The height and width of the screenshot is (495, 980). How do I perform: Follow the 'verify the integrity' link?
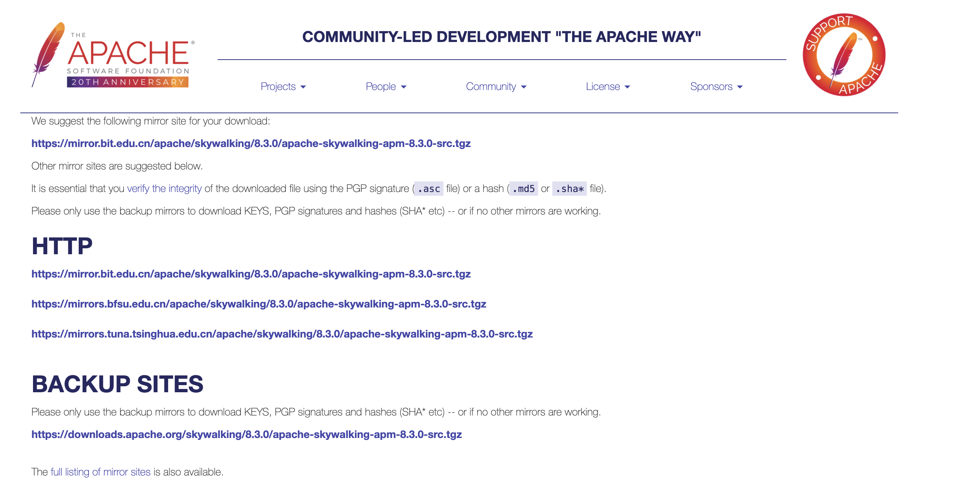(164, 189)
